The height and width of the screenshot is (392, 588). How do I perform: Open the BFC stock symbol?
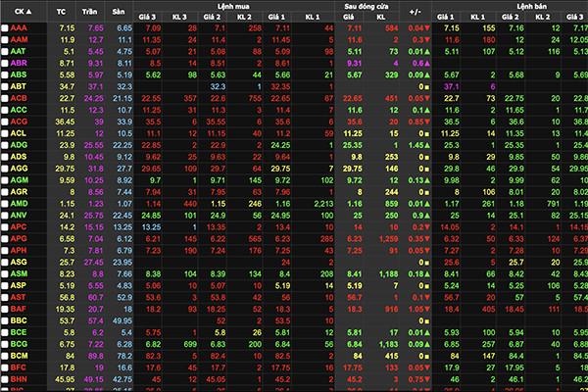tap(18, 367)
